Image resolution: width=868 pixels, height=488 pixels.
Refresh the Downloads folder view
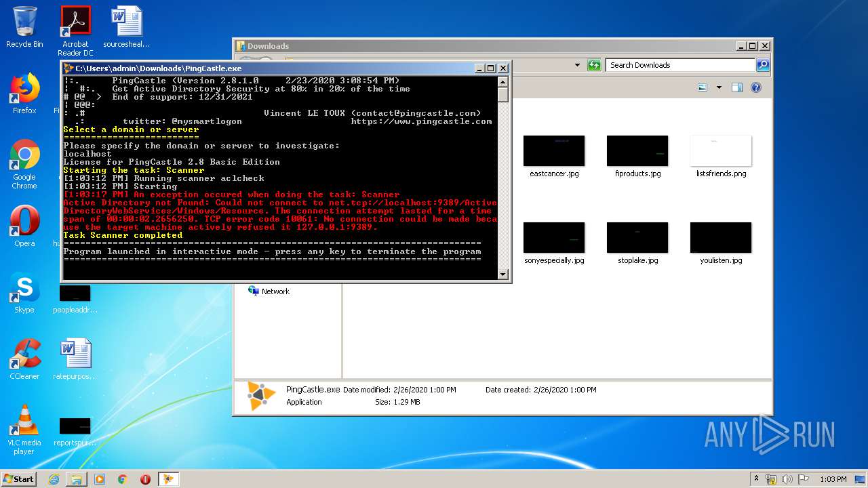[x=594, y=65]
